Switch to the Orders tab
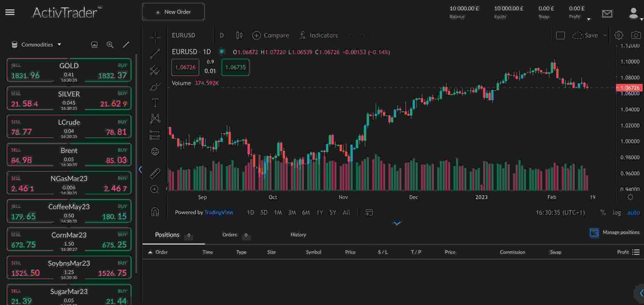The image size is (644, 305). [x=230, y=235]
